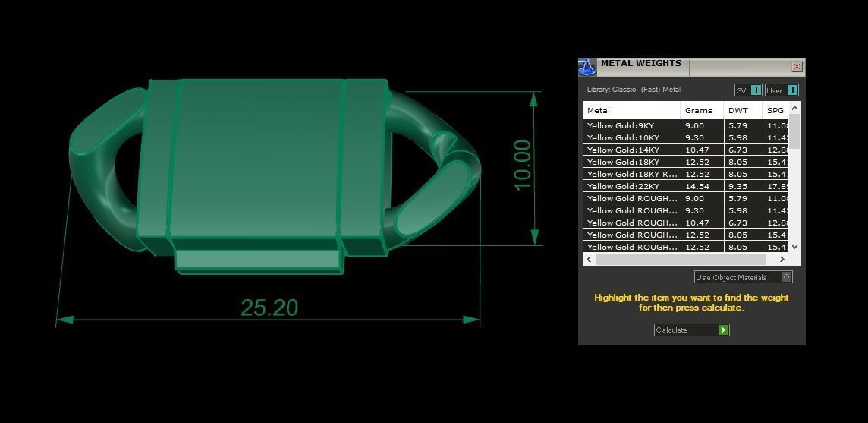Enable Use Object Materials option
The height and width of the screenshot is (423, 868).
(x=744, y=276)
